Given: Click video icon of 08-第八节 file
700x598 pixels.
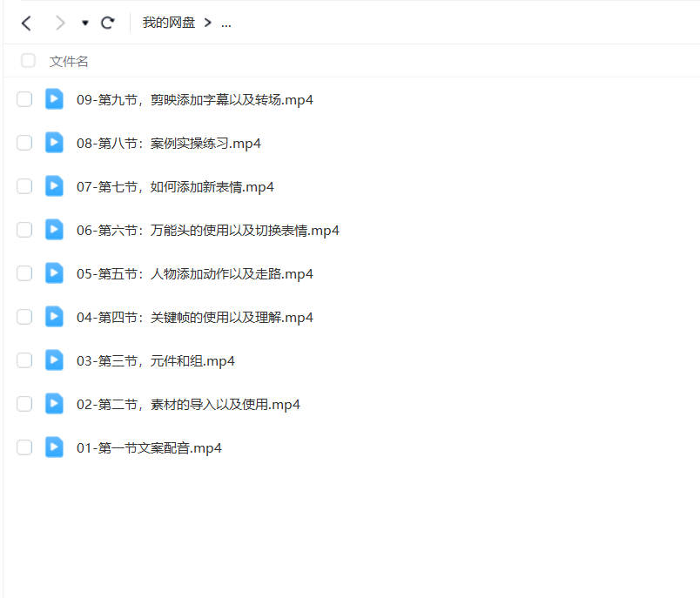Looking at the screenshot, I should [54, 143].
